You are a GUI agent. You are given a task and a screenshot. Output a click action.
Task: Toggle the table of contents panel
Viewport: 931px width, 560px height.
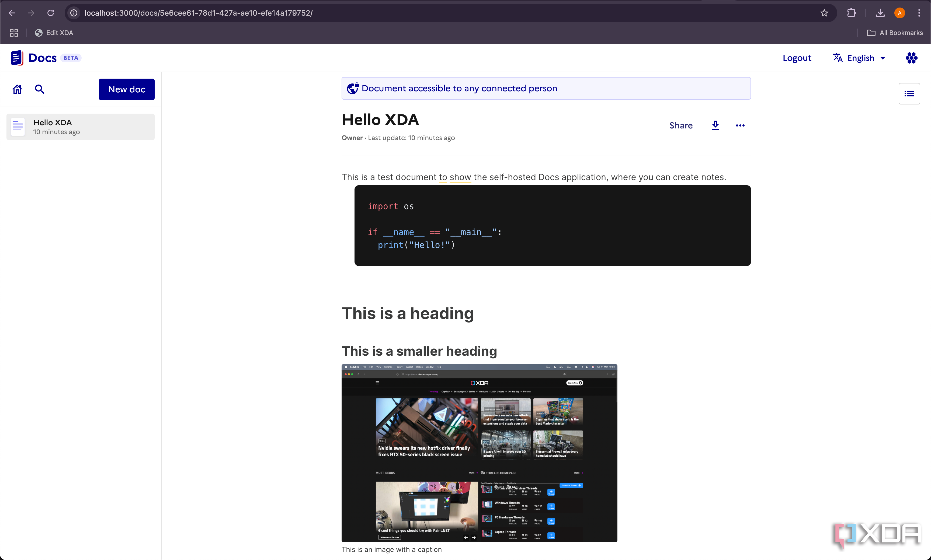pos(909,94)
